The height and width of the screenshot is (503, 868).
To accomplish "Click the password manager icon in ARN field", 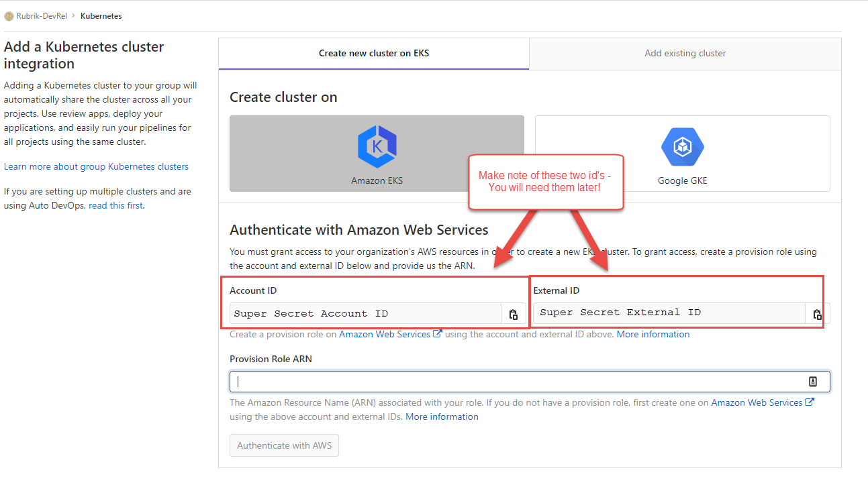I will 813,382.
